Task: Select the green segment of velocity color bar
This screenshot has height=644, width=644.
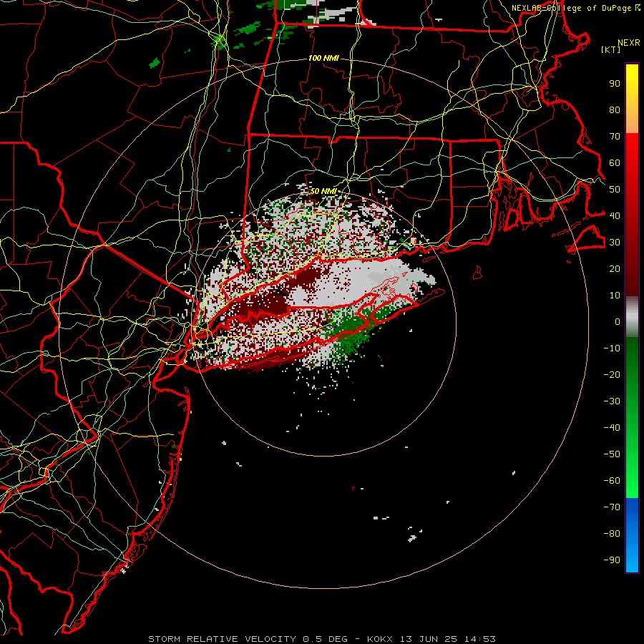Action: pos(632,417)
